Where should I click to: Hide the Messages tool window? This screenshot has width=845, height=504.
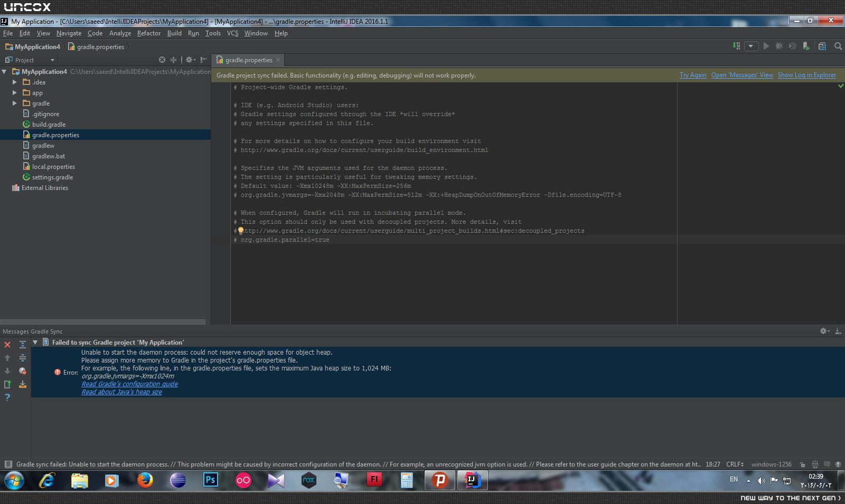[838, 331]
